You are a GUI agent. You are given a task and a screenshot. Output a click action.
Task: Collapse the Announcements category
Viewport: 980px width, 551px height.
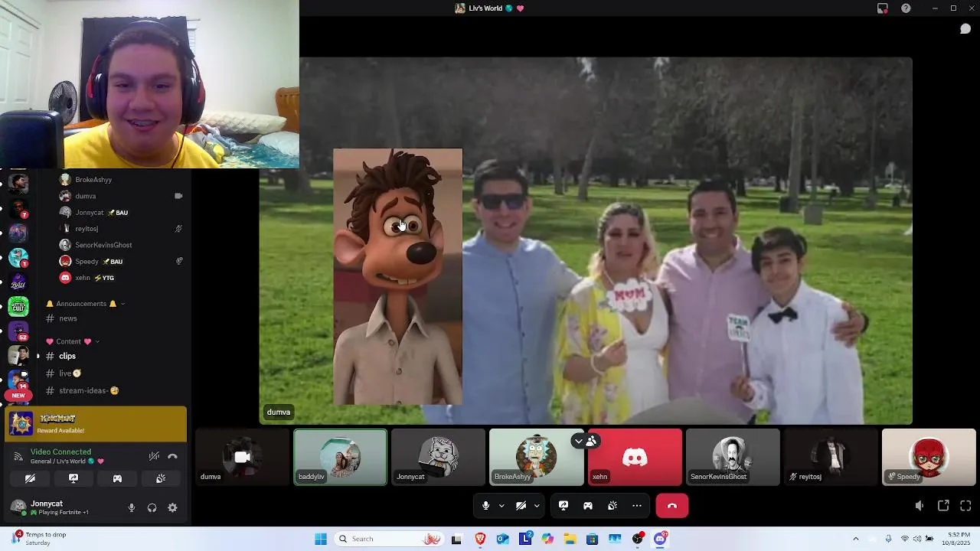pyautogui.click(x=86, y=304)
